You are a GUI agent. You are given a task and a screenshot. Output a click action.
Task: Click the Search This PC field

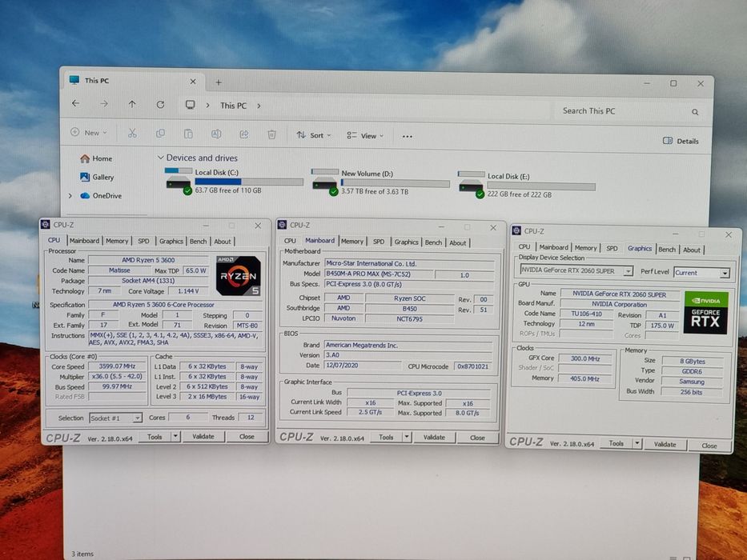(624, 111)
